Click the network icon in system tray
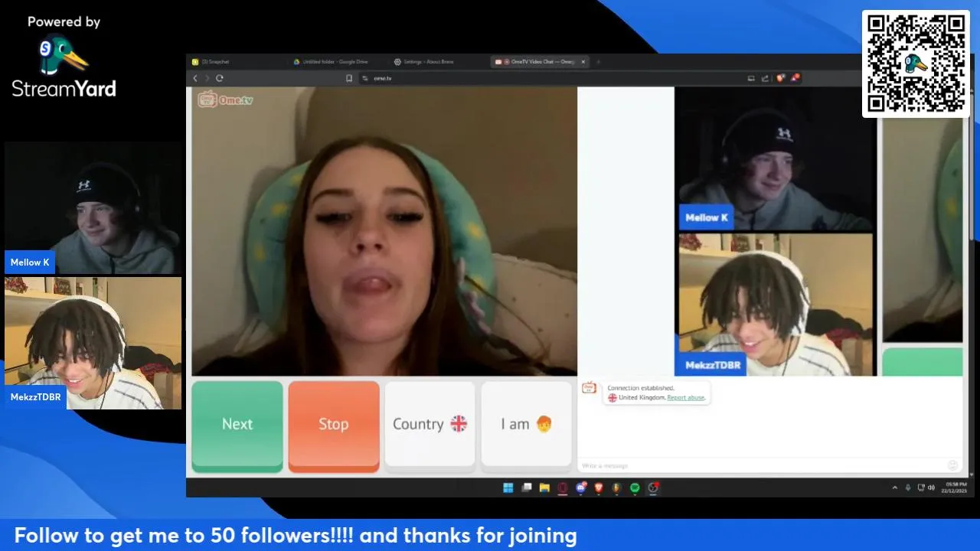 pyautogui.click(x=921, y=487)
